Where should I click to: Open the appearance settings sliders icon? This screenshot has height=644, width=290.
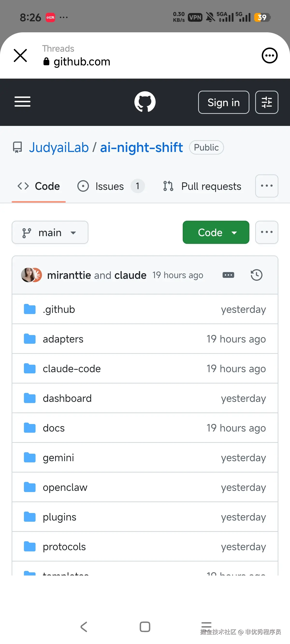click(267, 102)
